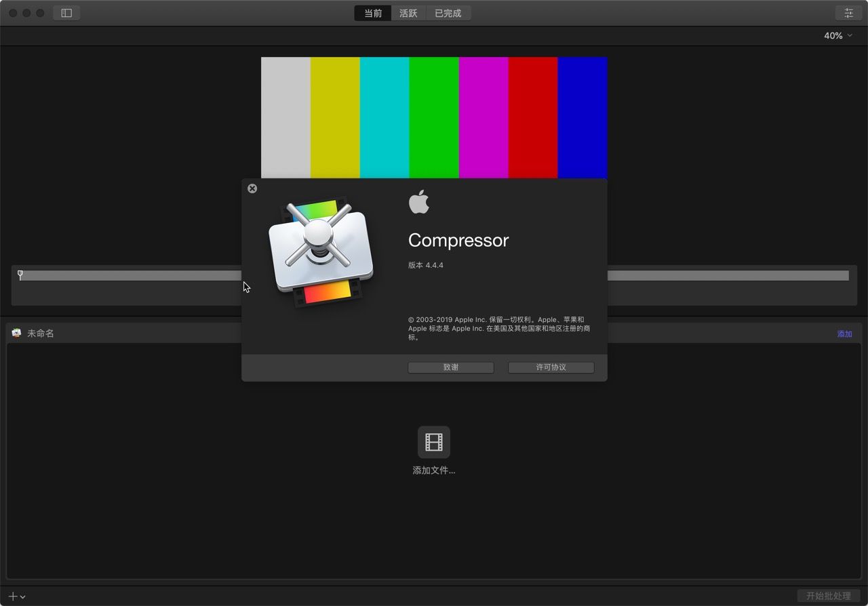The height and width of the screenshot is (606, 868).
Task: Close the About Compressor dialog
Action: [x=252, y=188]
